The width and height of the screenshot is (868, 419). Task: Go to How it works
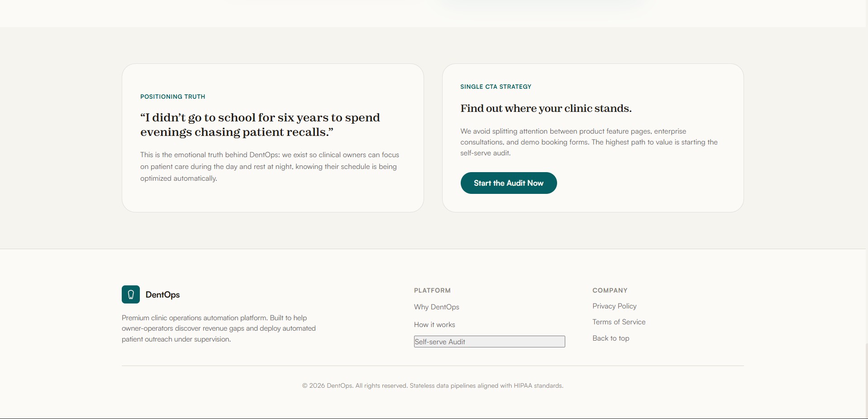pos(434,325)
